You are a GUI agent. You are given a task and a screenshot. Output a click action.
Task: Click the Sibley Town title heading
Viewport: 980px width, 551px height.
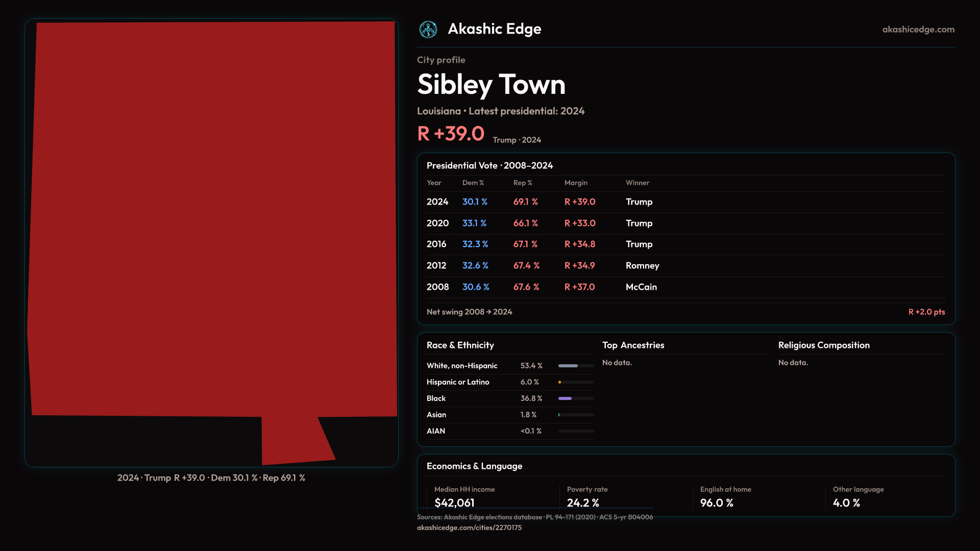click(491, 85)
